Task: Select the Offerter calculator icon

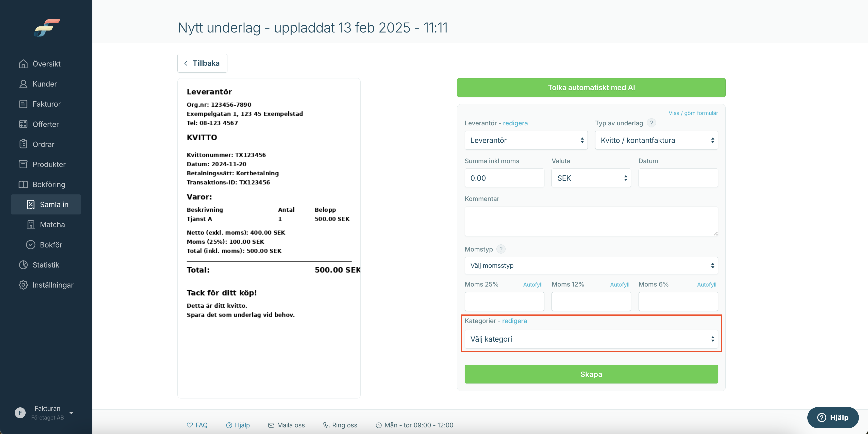Action: (x=23, y=124)
